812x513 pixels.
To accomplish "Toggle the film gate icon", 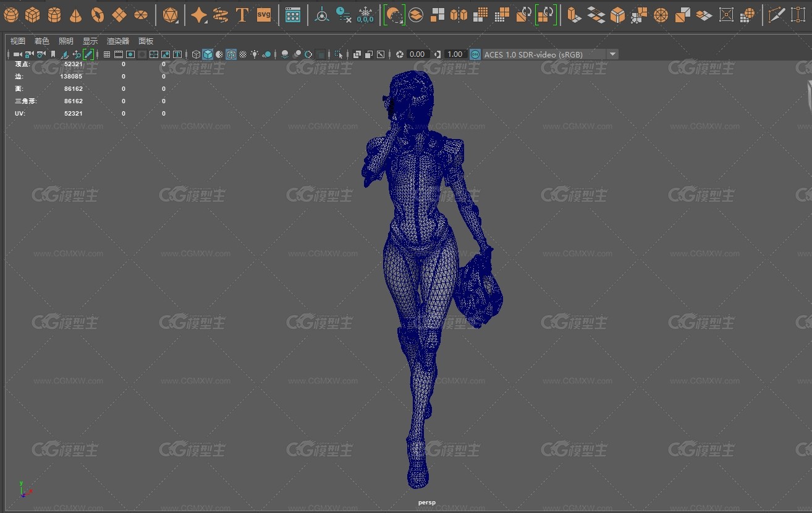I will pos(118,54).
